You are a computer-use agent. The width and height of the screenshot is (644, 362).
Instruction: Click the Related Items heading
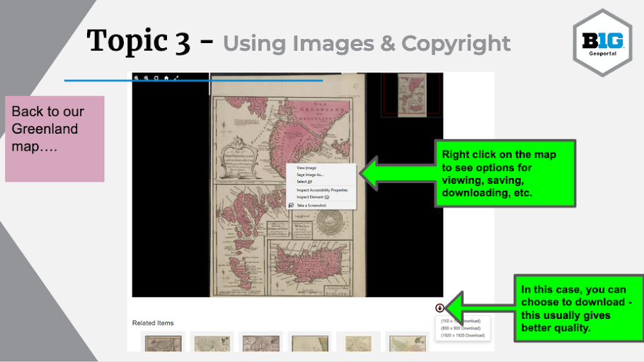tap(153, 323)
